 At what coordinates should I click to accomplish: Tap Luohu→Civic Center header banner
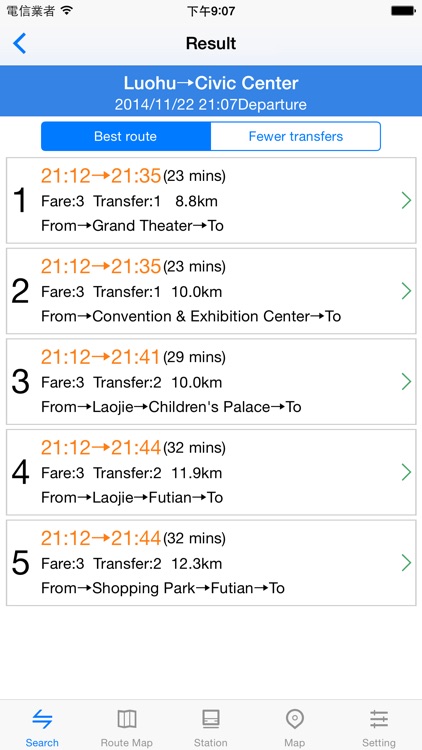click(211, 91)
